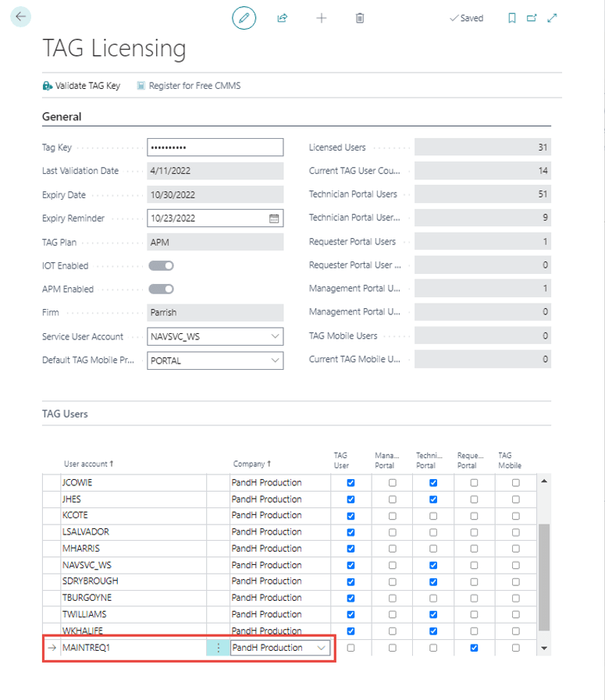Collapse the General section header
This screenshot has width=605, height=700.
click(62, 116)
